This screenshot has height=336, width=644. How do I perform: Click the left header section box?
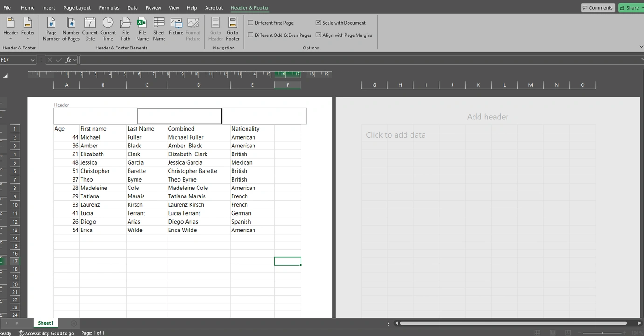point(96,116)
